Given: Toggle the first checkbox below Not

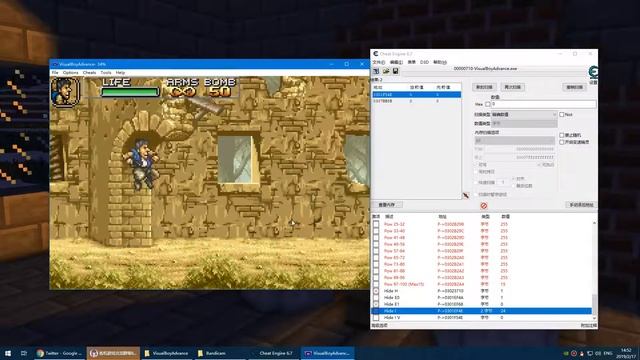Looking at the screenshot, I should (562, 135).
